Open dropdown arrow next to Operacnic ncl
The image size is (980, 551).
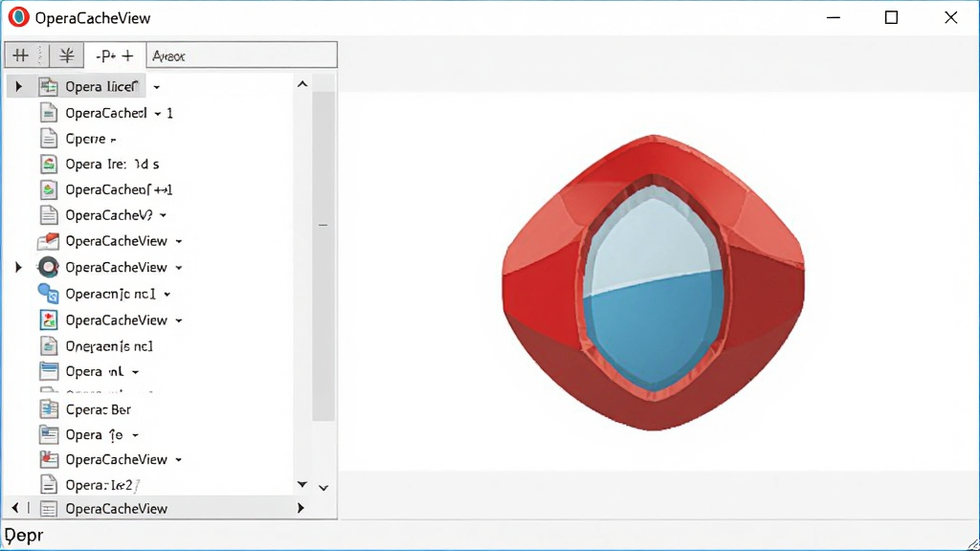point(167,295)
